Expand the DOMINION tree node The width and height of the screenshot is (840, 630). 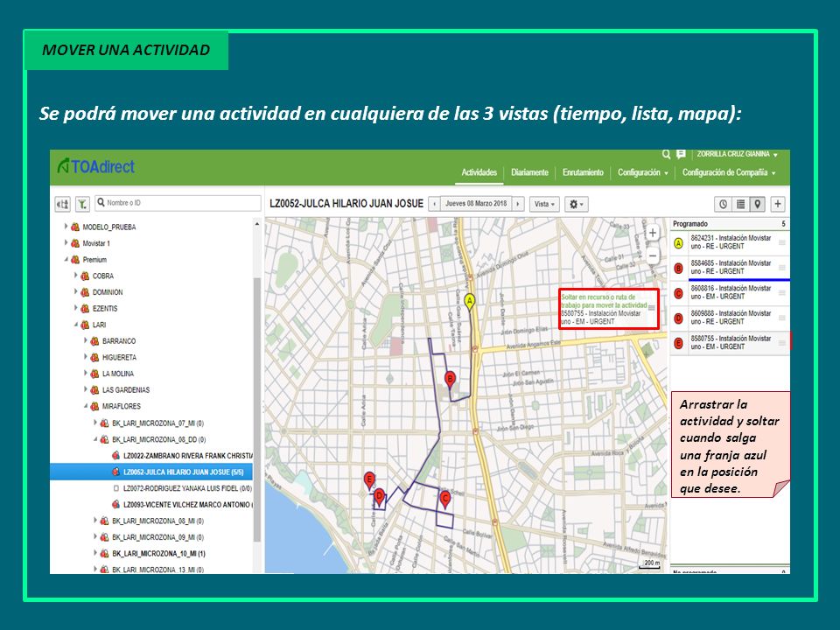pyautogui.click(x=75, y=292)
